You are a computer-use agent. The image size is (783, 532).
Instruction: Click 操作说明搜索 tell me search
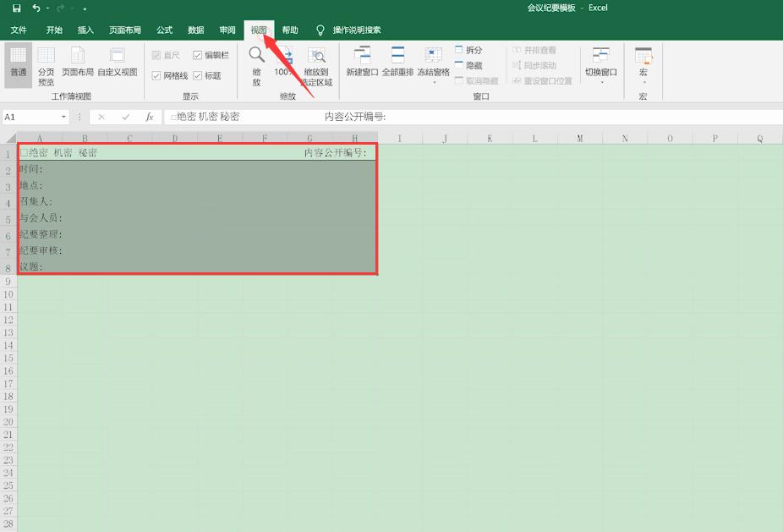click(357, 30)
